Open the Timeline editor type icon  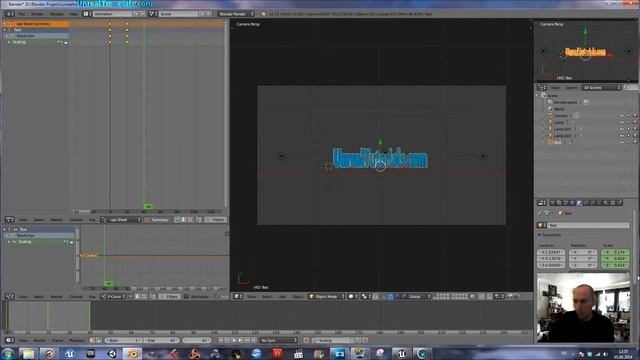pyautogui.click(x=10, y=340)
